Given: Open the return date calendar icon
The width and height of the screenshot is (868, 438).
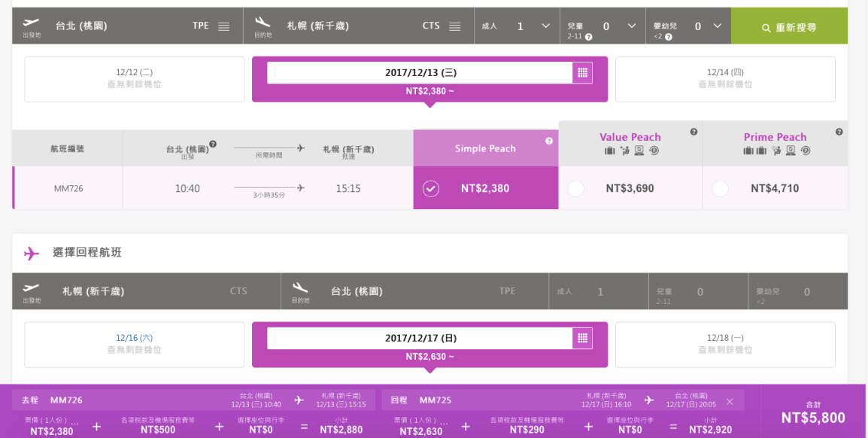Looking at the screenshot, I should pos(581,338).
